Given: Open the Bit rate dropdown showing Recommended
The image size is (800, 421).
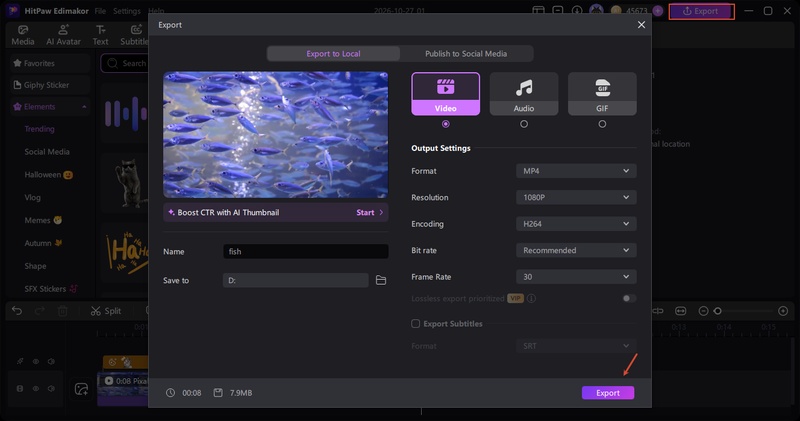Looking at the screenshot, I should pyautogui.click(x=576, y=251).
